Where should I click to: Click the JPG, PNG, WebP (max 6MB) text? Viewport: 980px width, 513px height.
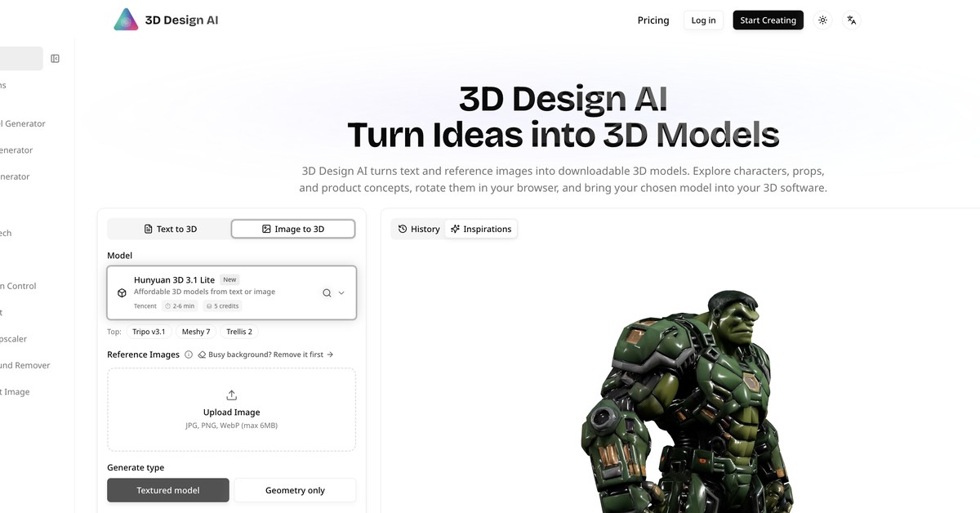pyautogui.click(x=232, y=426)
